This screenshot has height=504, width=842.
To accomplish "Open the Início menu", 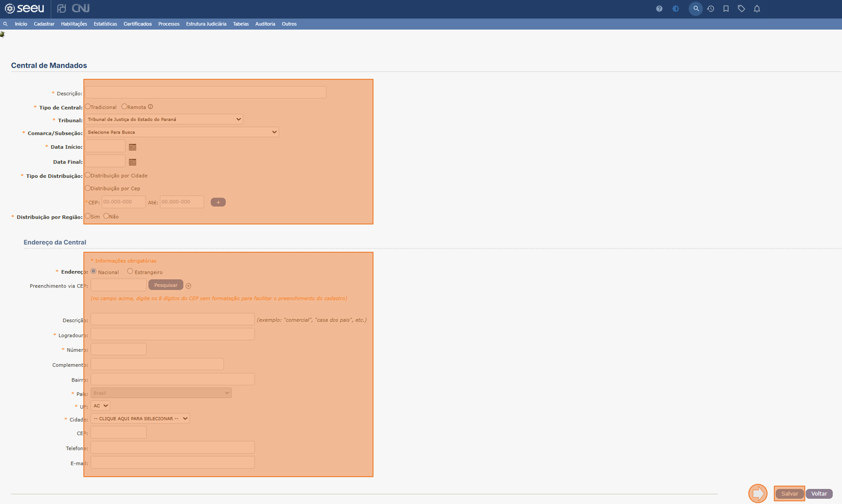I will click(x=21, y=24).
